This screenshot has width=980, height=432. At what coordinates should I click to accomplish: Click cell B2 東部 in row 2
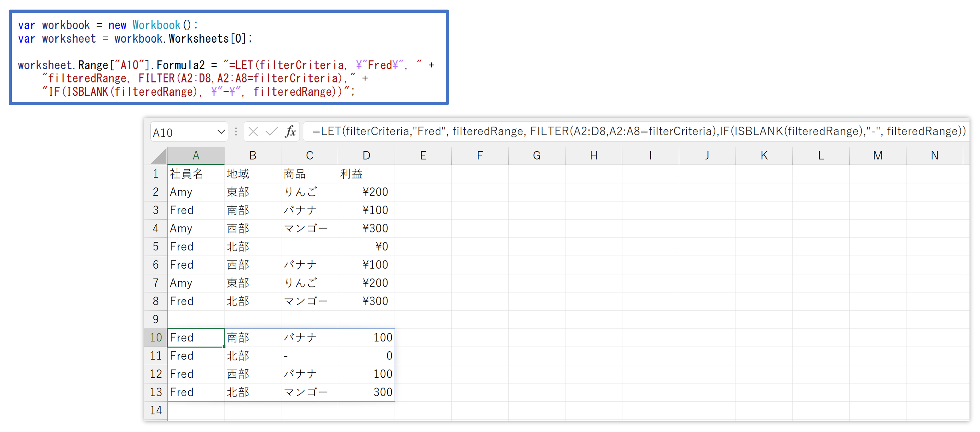click(x=253, y=192)
